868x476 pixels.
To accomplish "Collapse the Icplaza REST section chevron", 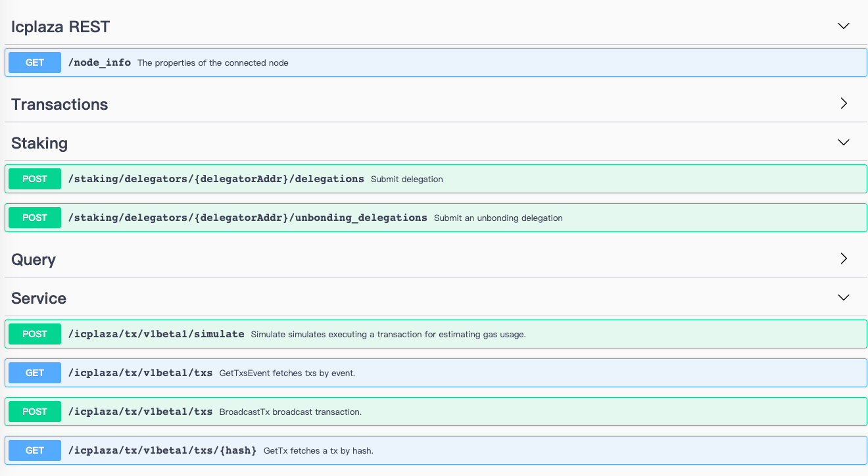I will pos(844,26).
